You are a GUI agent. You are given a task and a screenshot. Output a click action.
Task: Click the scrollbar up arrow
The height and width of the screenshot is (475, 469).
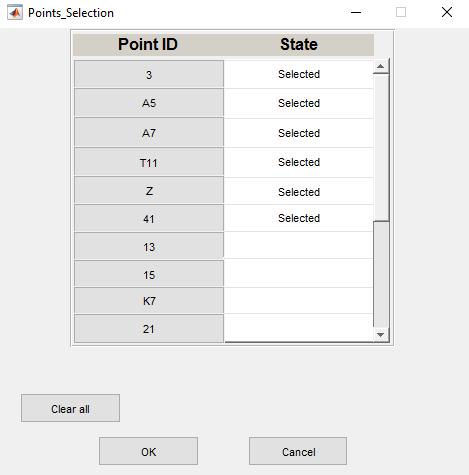pyautogui.click(x=380, y=67)
